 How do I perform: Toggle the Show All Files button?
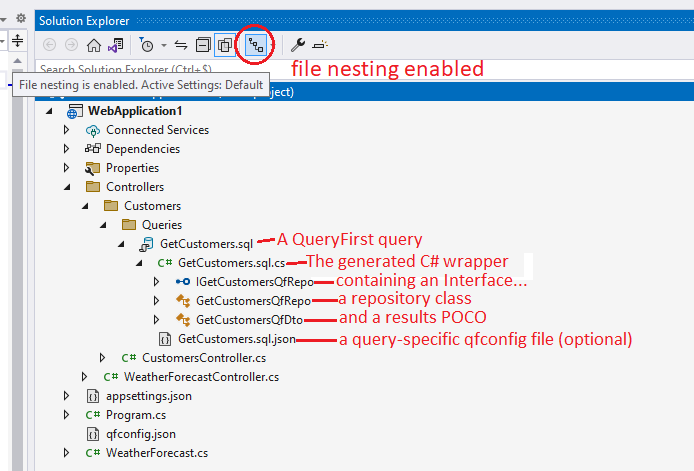coord(225,45)
